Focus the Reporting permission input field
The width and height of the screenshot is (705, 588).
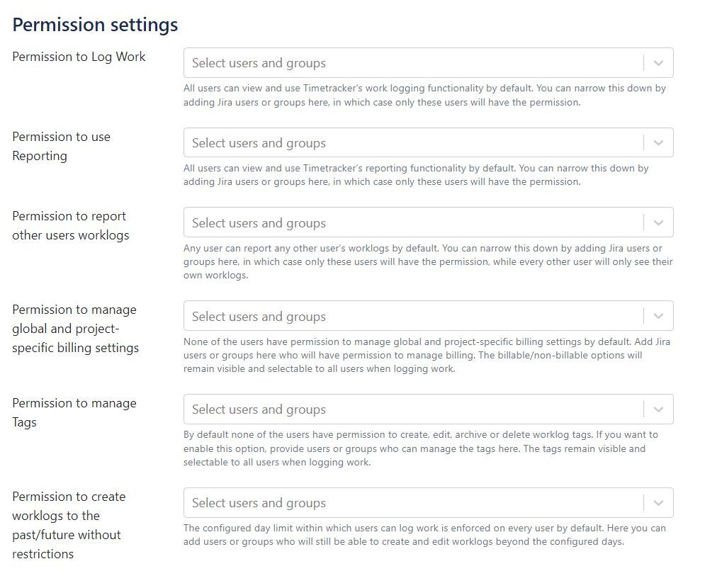(354, 142)
